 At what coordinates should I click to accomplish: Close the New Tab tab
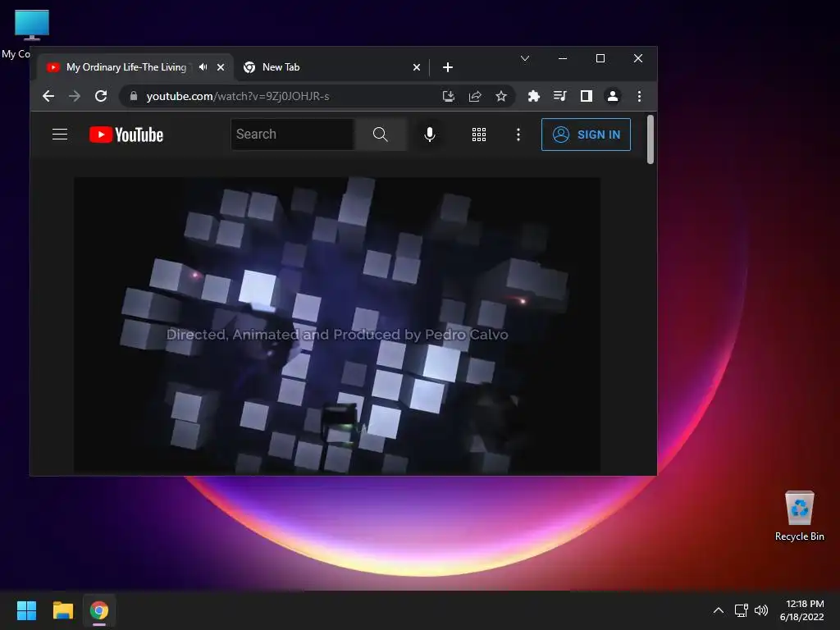point(417,67)
